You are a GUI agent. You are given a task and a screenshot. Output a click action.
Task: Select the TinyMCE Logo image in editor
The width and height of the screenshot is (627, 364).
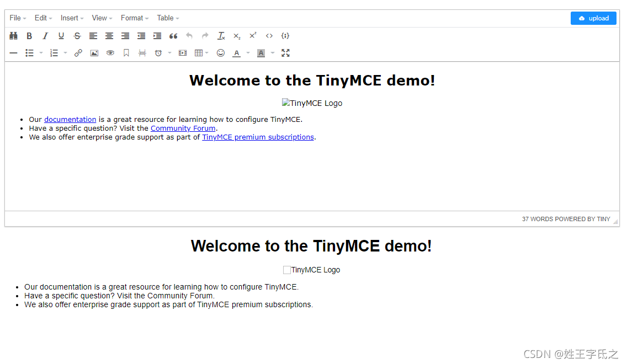312,103
